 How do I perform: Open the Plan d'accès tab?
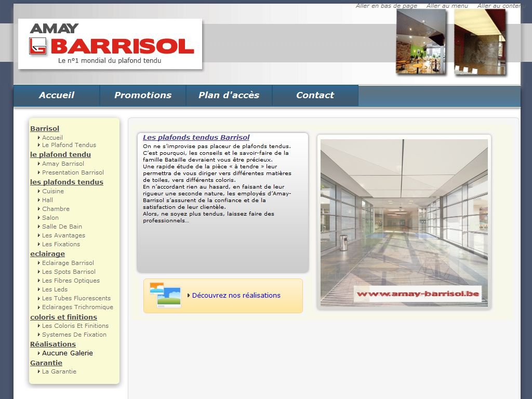click(x=229, y=96)
